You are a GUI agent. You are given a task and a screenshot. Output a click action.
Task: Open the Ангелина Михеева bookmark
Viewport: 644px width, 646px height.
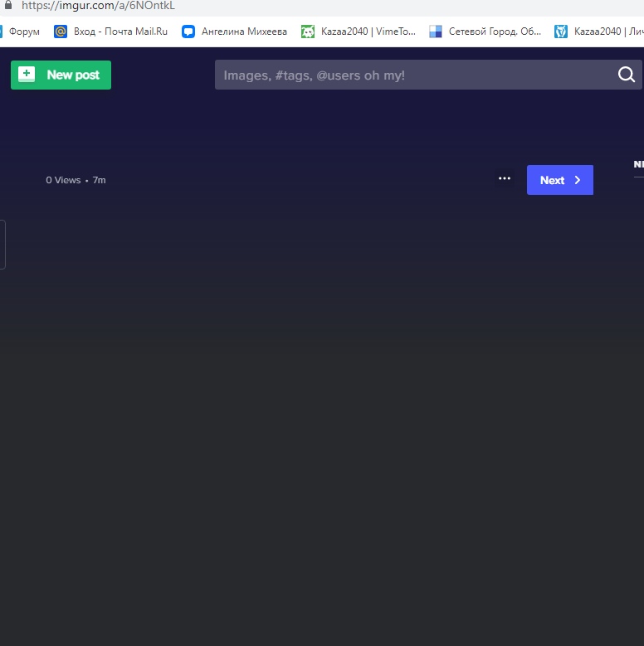pos(244,32)
